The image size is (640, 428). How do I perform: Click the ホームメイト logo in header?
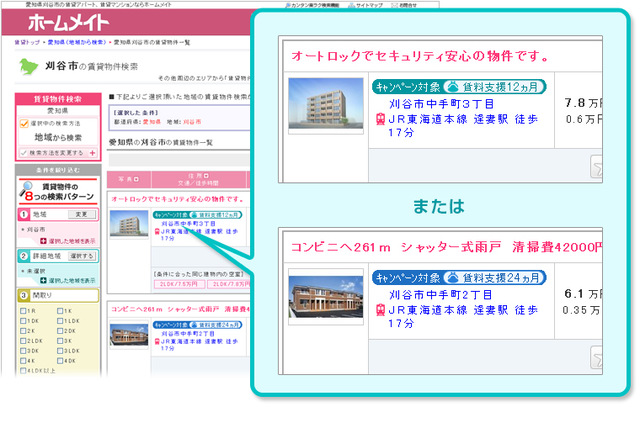tap(69, 22)
